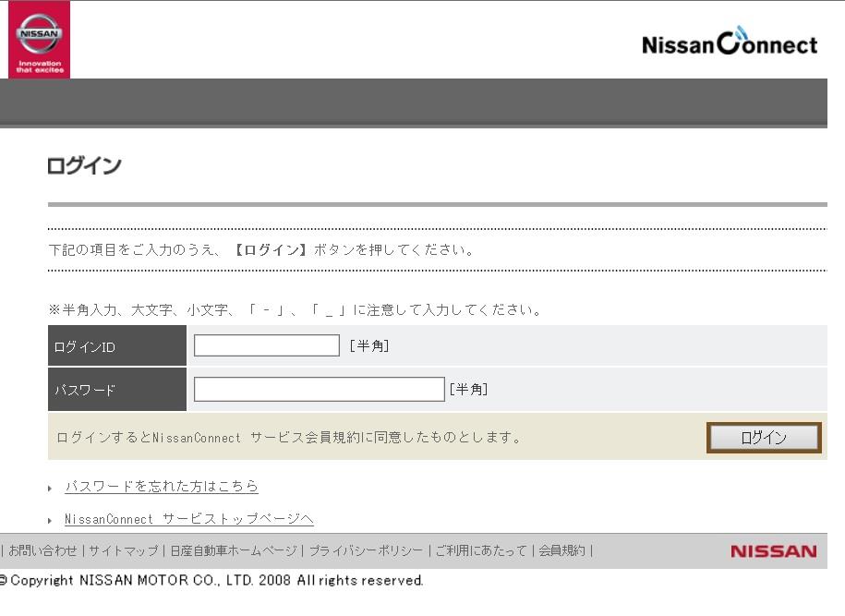Open the サイトマップ footer link

124,550
